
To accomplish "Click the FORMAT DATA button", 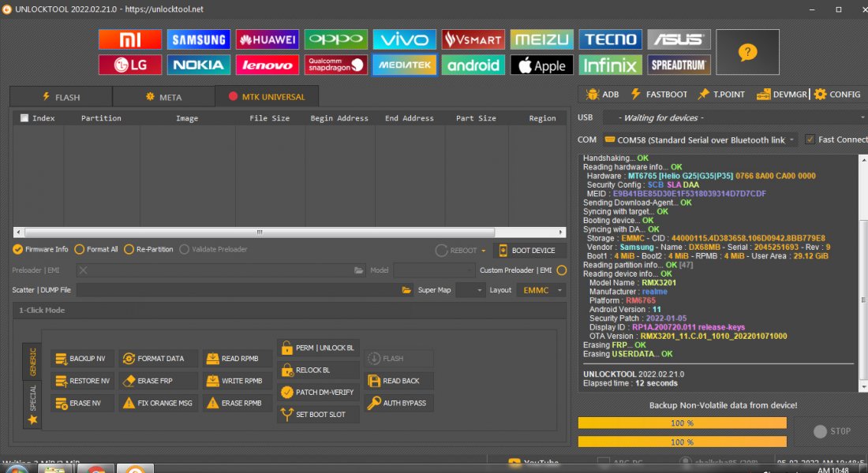I will (x=159, y=359).
